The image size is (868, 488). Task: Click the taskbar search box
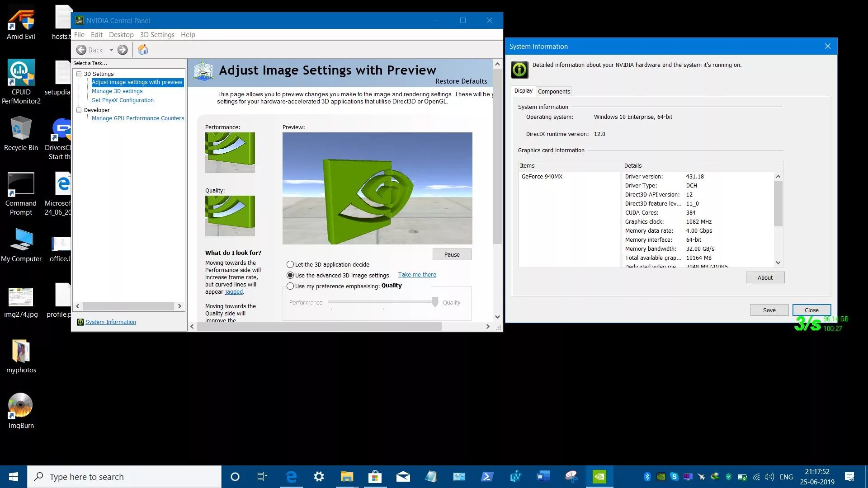click(124, 477)
